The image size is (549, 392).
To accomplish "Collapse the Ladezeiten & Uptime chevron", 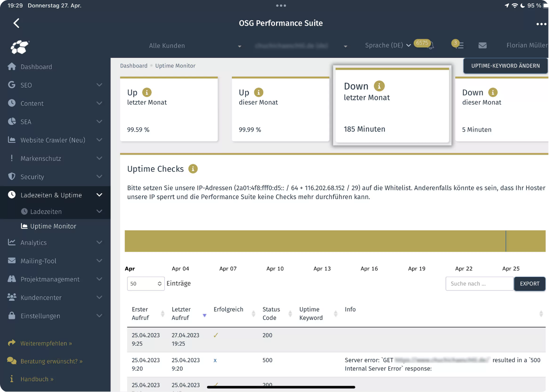I will [99, 195].
